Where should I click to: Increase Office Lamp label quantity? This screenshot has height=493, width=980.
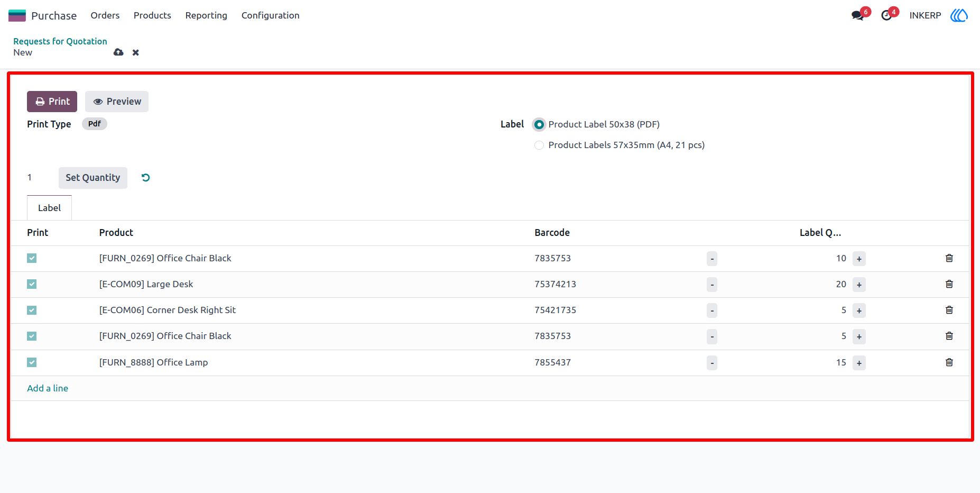pyautogui.click(x=859, y=363)
